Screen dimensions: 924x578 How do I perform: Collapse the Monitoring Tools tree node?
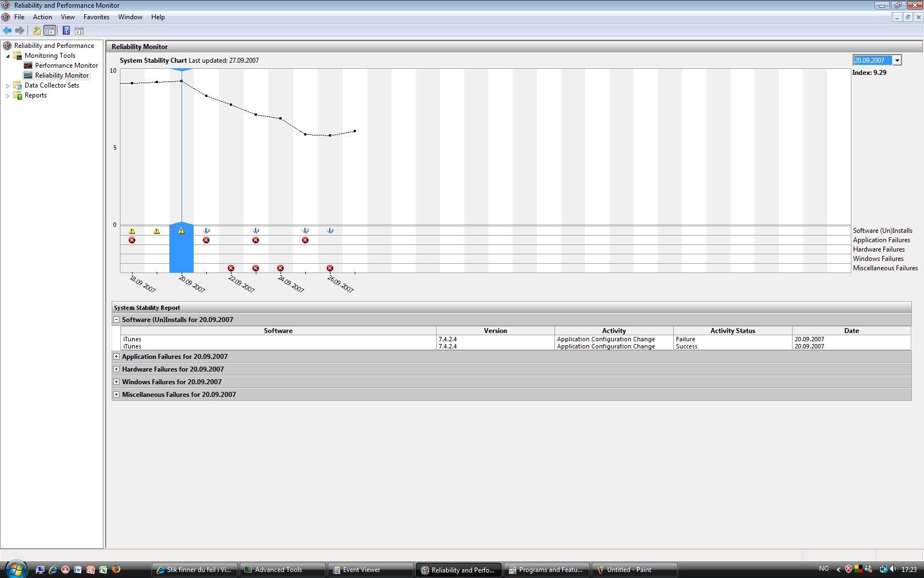click(8, 56)
